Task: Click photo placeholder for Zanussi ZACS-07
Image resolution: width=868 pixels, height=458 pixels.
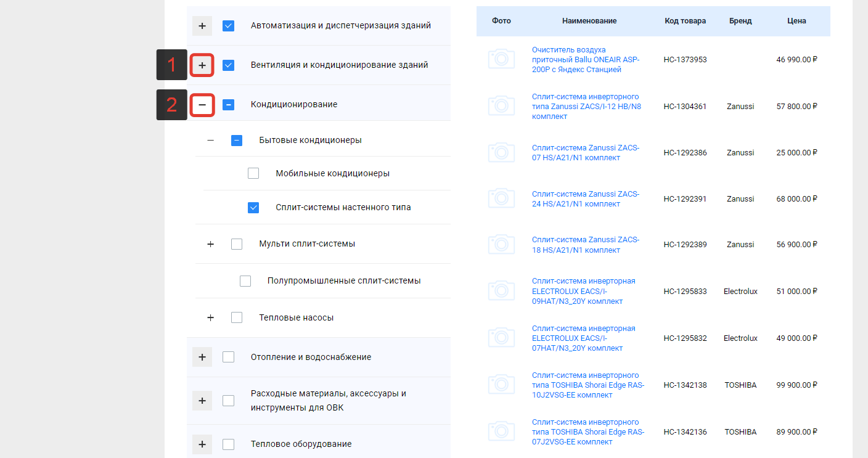Action: click(x=502, y=152)
